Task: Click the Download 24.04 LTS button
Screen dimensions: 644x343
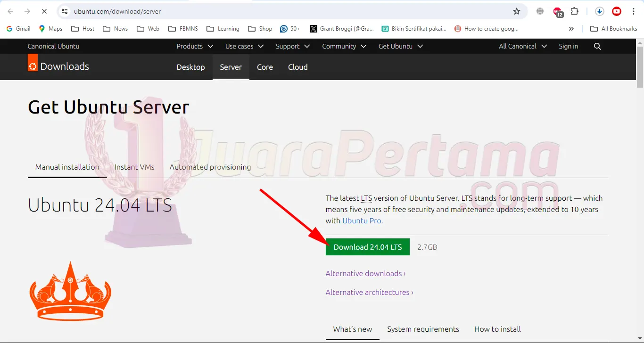Action: [368, 247]
